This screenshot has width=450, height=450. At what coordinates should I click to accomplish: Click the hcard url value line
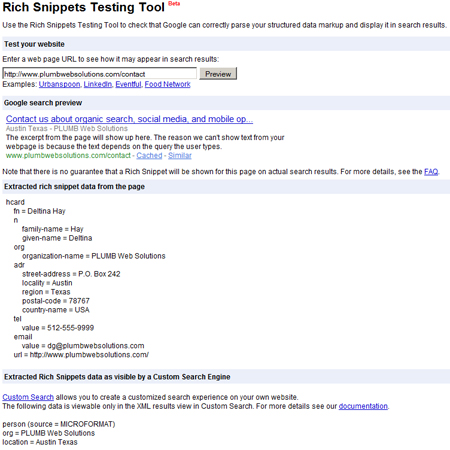[81, 355]
